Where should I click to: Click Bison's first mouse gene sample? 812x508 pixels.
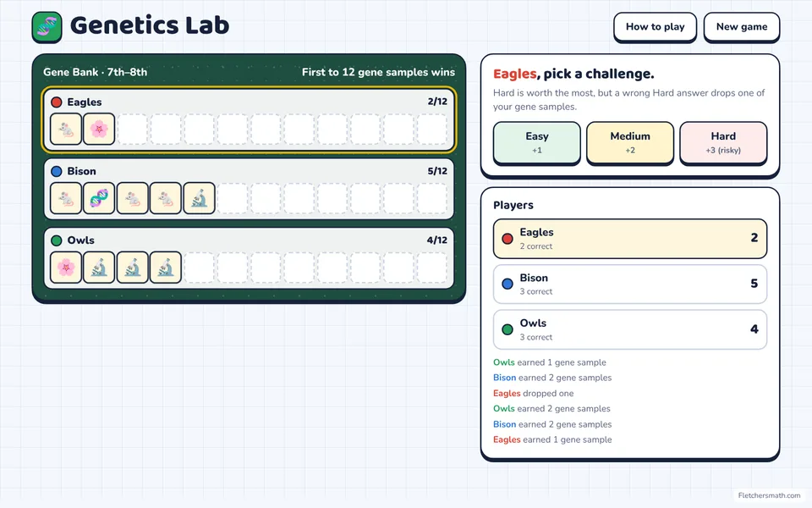(66, 198)
